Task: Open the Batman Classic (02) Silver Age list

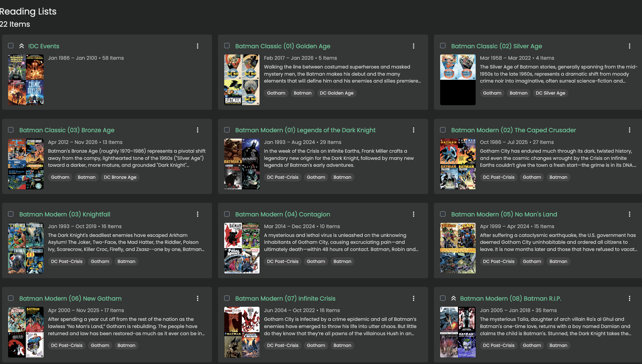Action: coord(496,46)
